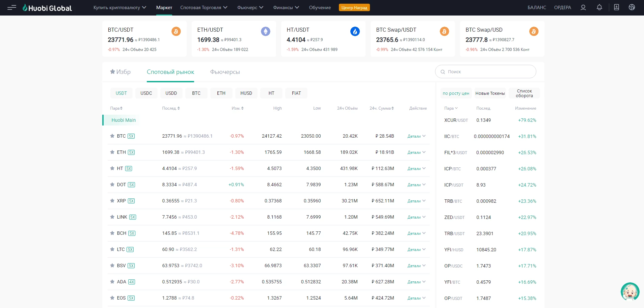Image resolution: width=644 pixels, height=308 pixels.
Task: Click the Поиск search field
Action: [485, 72]
